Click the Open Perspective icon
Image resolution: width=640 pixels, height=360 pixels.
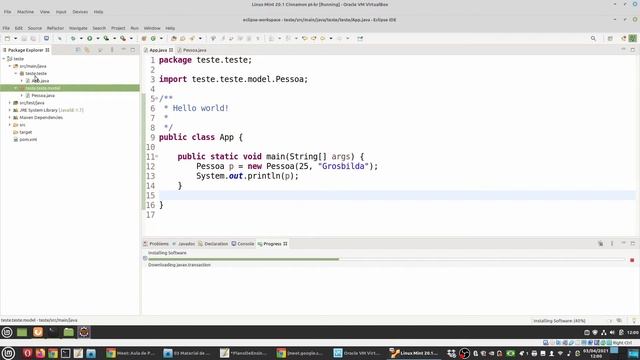610,38
